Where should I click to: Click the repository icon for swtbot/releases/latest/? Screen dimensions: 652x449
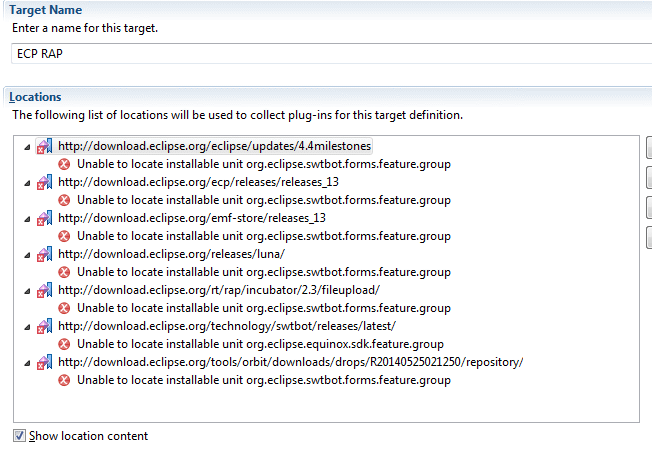tap(44, 326)
